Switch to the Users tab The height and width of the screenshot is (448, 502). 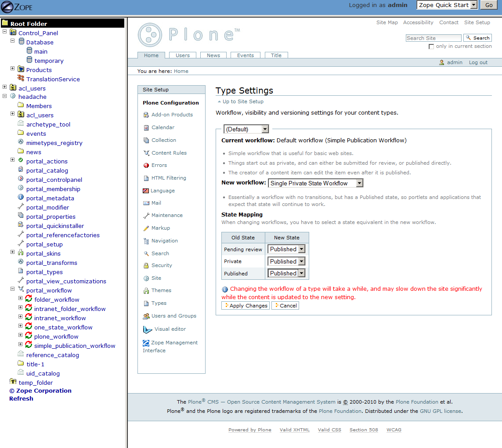183,55
